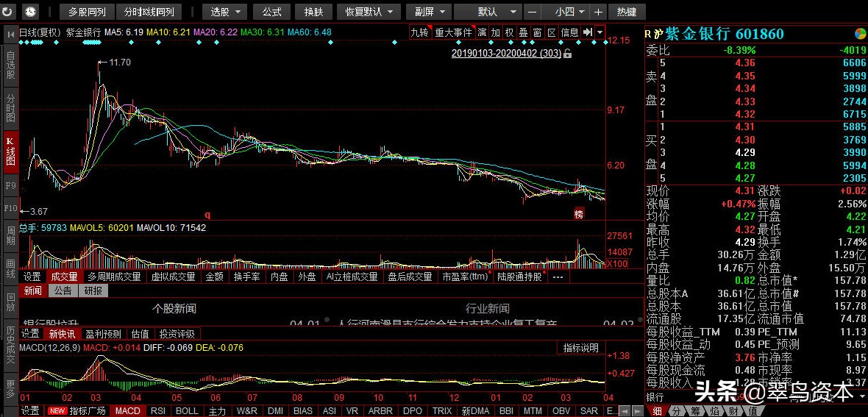
Task: Select RSI indicator tab
Action: [x=157, y=411]
